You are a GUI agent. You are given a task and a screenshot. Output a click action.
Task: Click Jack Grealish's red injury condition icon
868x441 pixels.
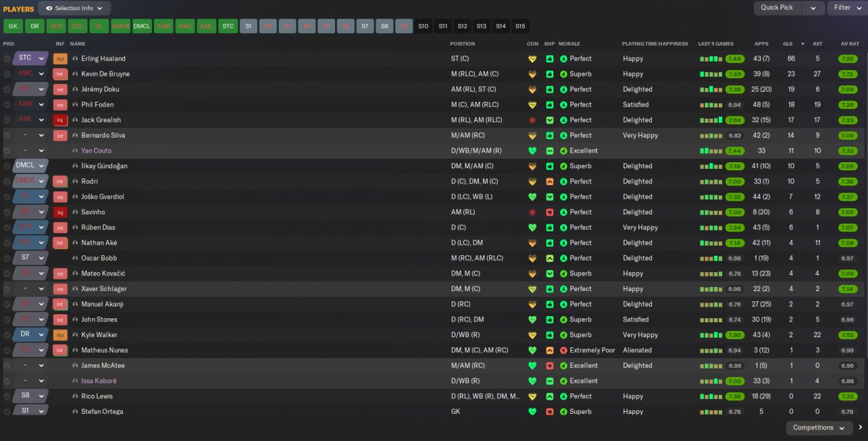click(532, 120)
